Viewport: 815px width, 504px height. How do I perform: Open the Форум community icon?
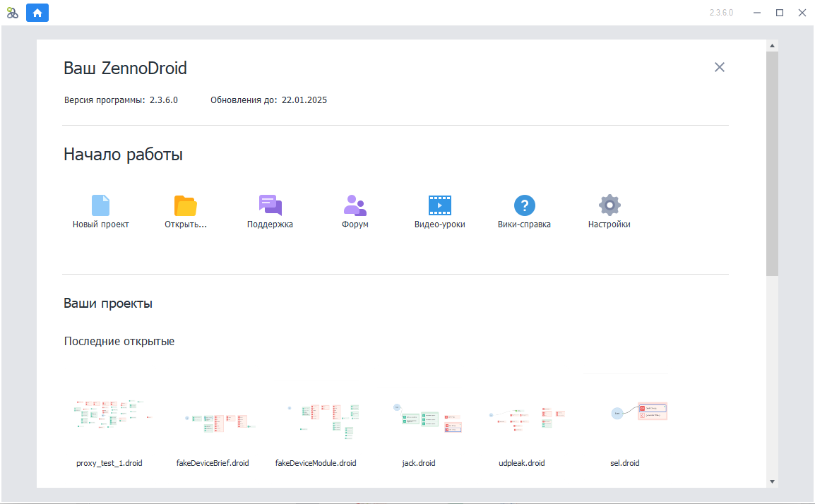pyautogui.click(x=355, y=205)
